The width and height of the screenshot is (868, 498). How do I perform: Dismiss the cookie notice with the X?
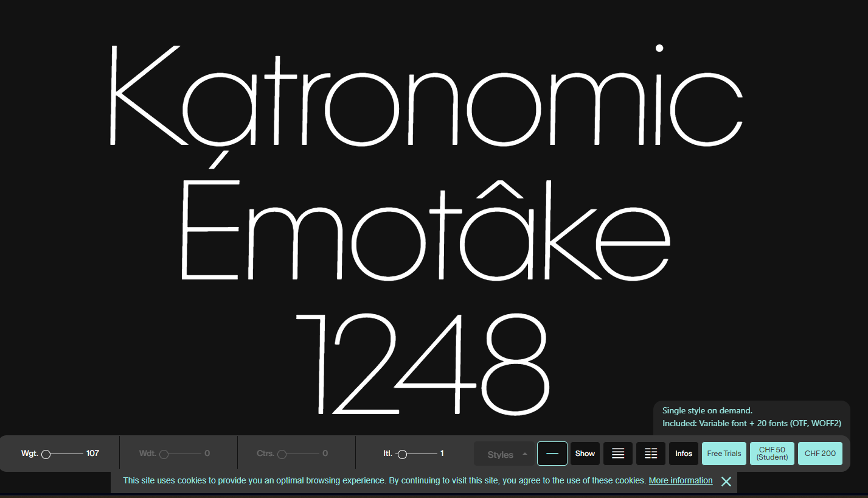coord(726,482)
